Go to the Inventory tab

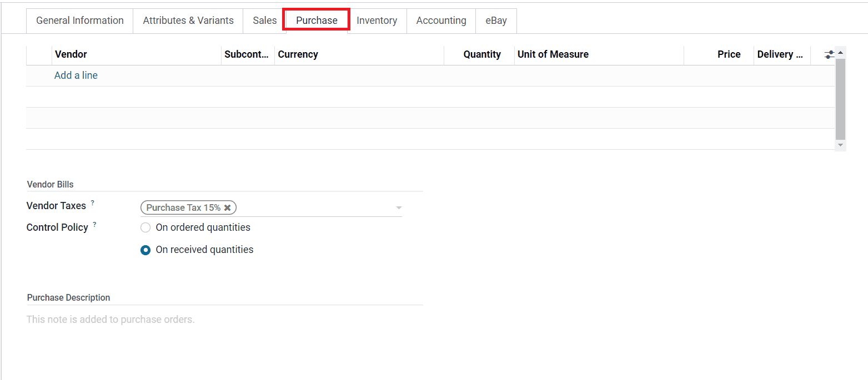(x=377, y=21)
